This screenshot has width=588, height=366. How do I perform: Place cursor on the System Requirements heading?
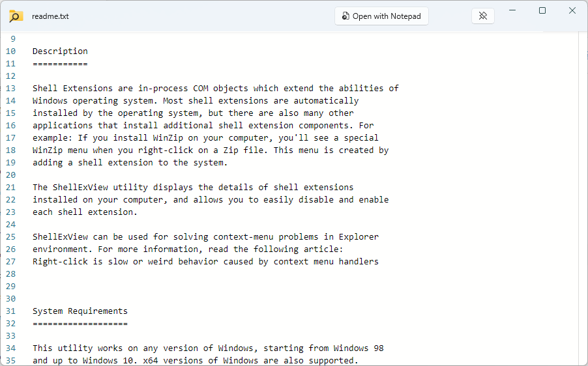80,311
